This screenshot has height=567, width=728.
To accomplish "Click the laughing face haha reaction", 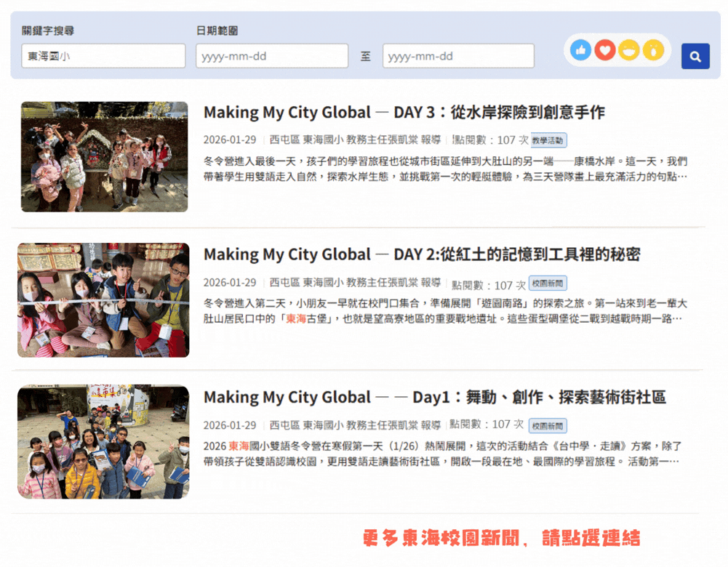I will coord(629,50).
